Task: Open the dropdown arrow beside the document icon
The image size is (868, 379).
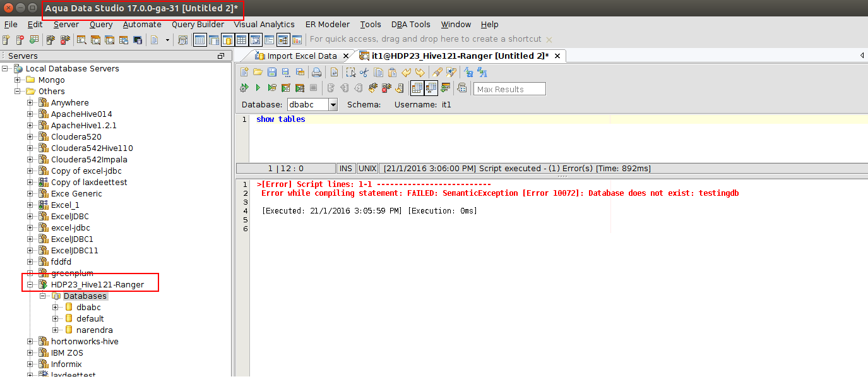Action: coord(167,40)
